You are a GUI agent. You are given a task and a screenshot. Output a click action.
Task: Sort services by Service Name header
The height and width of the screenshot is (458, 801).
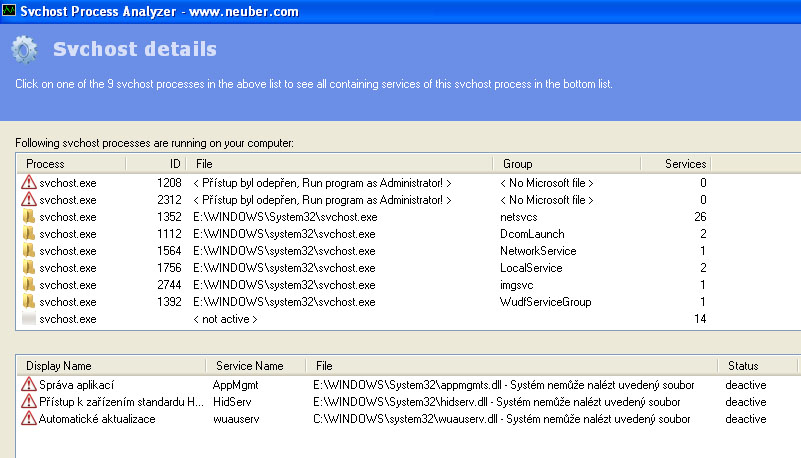(x=255, y=366)
